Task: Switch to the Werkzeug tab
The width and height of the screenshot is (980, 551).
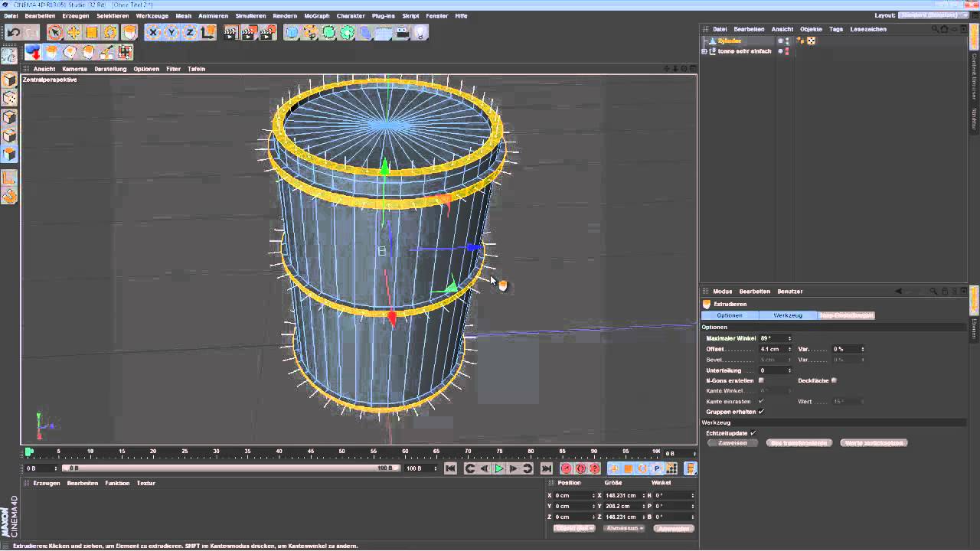Action: click(788, 315)
